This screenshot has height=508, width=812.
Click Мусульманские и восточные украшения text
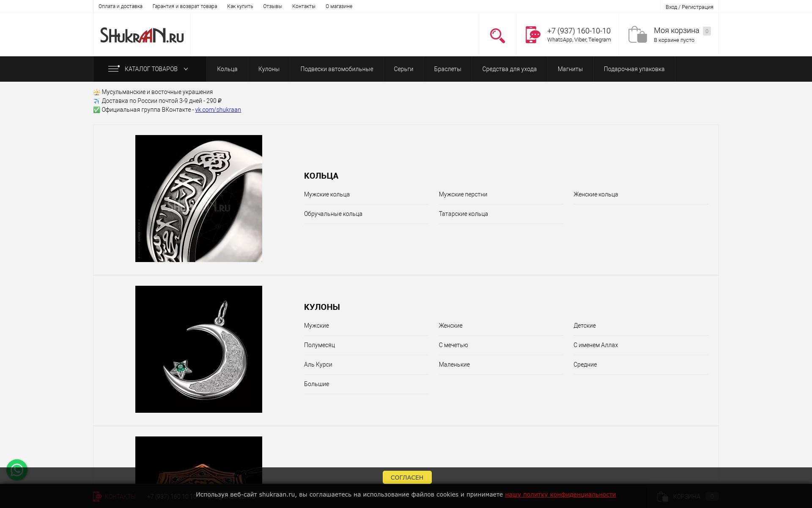tap(157, 92)
